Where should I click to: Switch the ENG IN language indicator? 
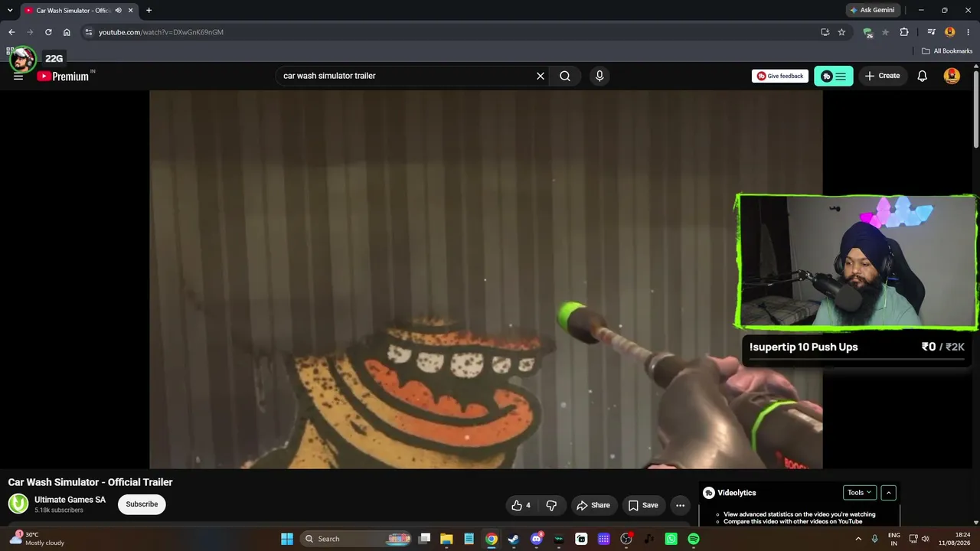tap(893, 539)
